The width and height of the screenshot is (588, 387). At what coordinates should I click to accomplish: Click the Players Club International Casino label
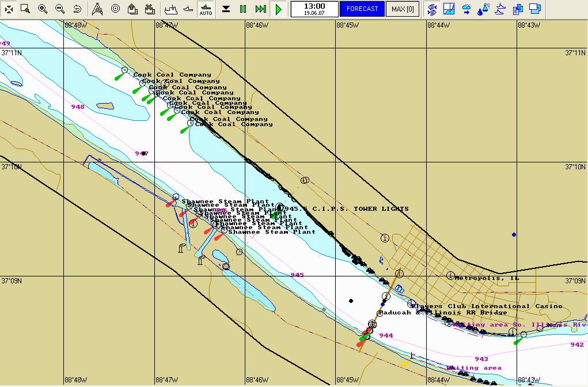(487, 306)
